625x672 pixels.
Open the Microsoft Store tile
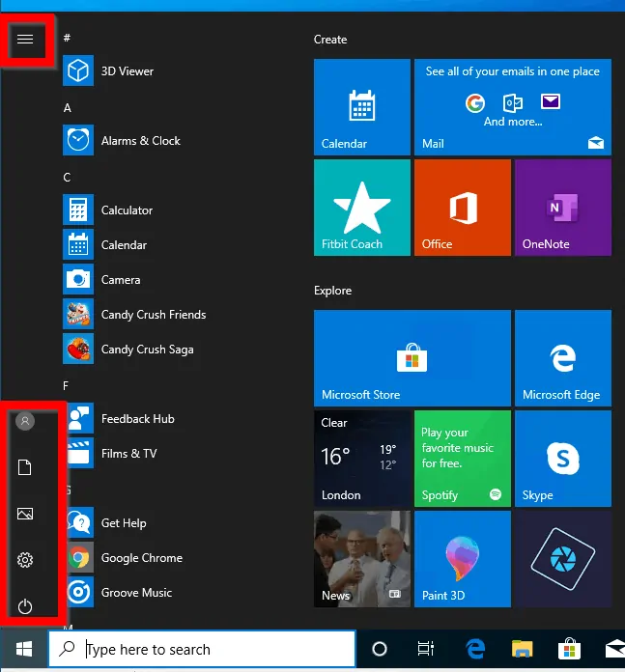412,358
